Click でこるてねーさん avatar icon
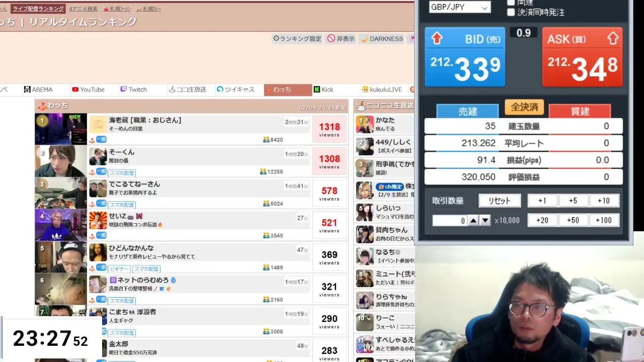 [x=98, y=189]
